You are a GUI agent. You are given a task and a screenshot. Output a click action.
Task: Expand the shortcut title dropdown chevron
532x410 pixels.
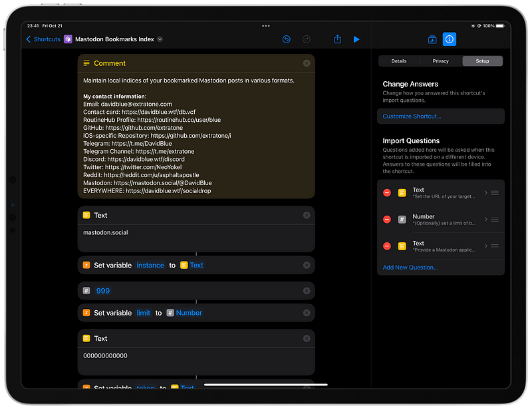[160, 39]
